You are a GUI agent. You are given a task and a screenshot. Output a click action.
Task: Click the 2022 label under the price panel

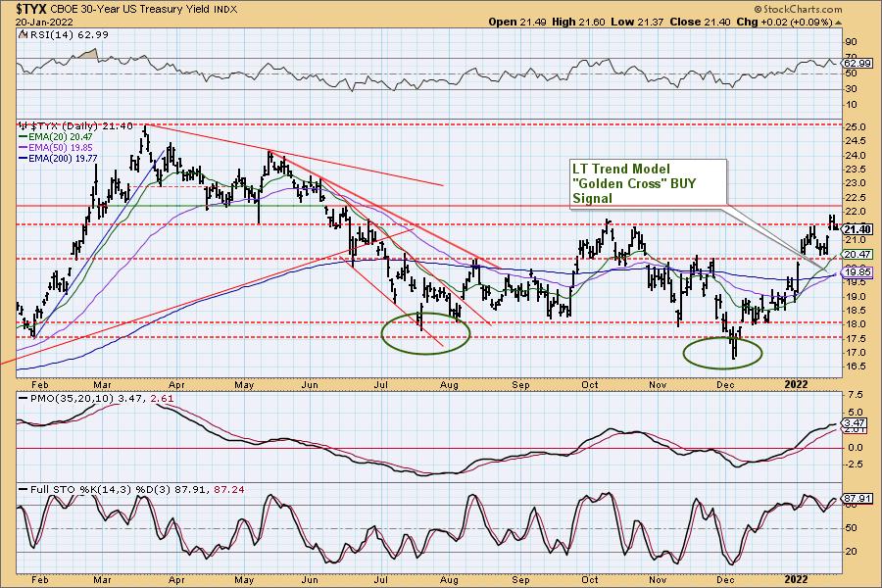coord(797,385)
